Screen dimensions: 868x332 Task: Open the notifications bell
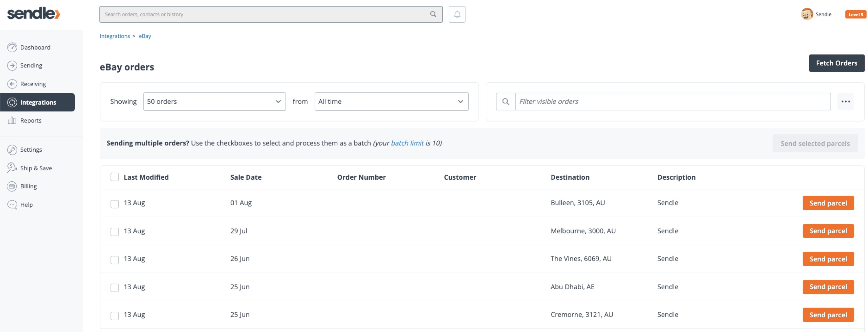point(457,14)
